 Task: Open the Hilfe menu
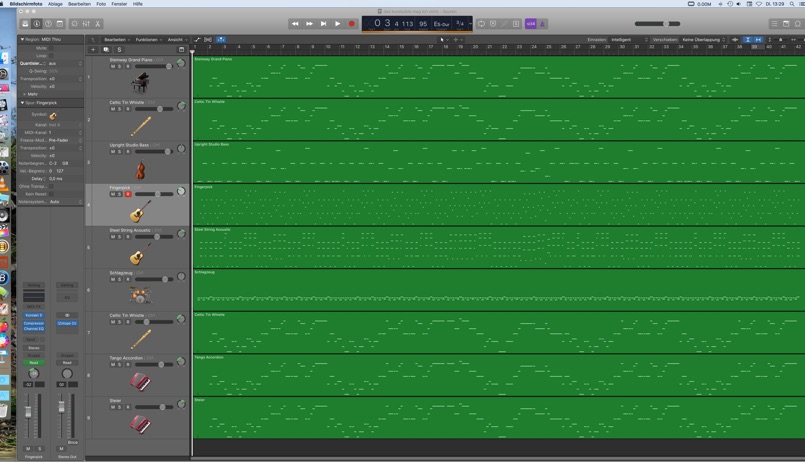coord(138,4)
